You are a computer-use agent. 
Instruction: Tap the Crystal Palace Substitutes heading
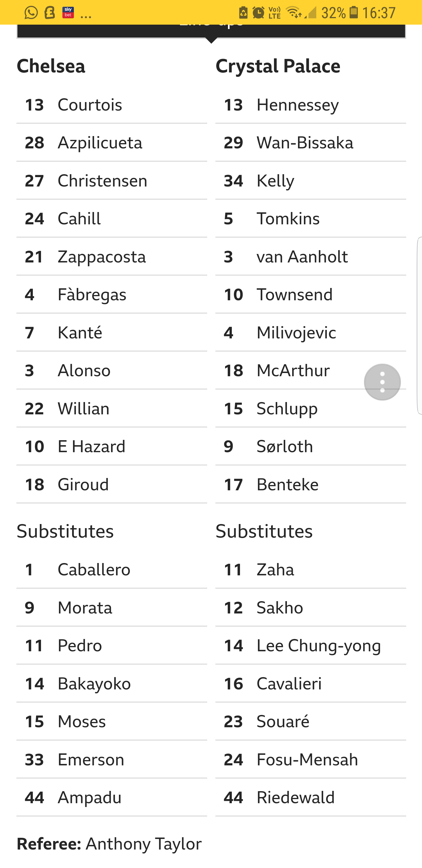pyautogui.click(x=264, y=531)
